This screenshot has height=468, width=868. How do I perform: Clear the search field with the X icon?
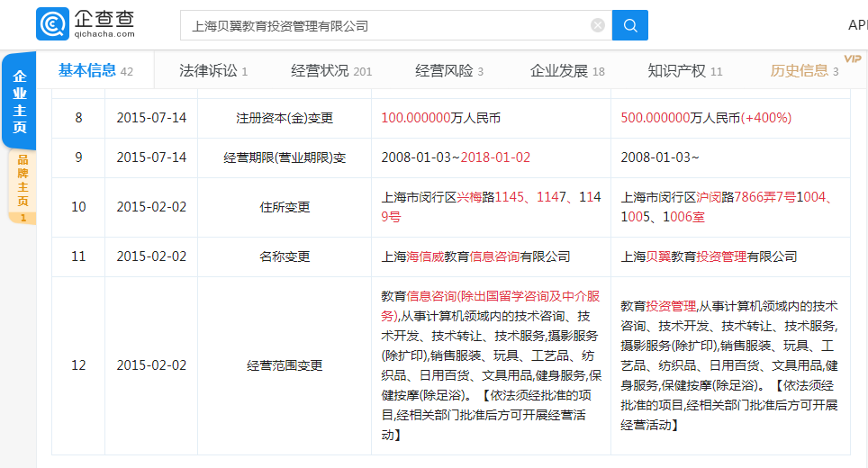598,25
